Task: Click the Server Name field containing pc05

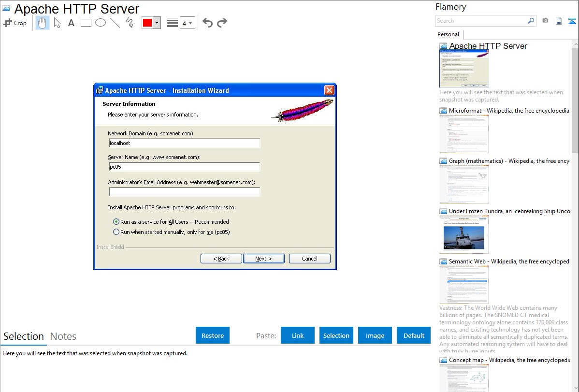Action: (184, 167)
